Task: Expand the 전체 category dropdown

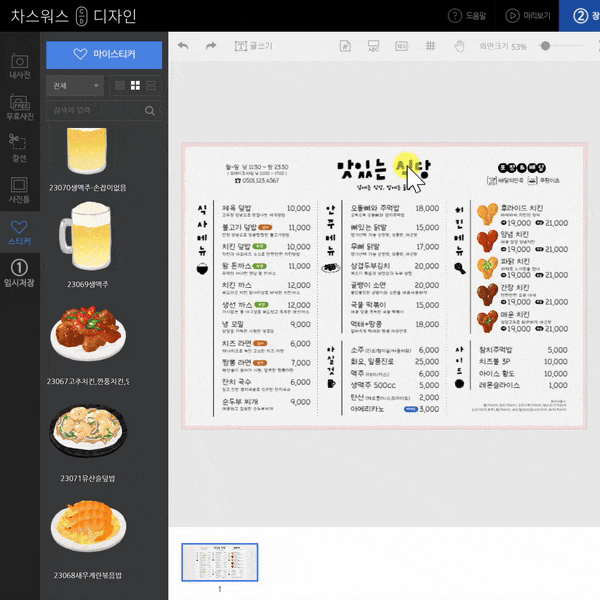Action: (x=75, y=86)
